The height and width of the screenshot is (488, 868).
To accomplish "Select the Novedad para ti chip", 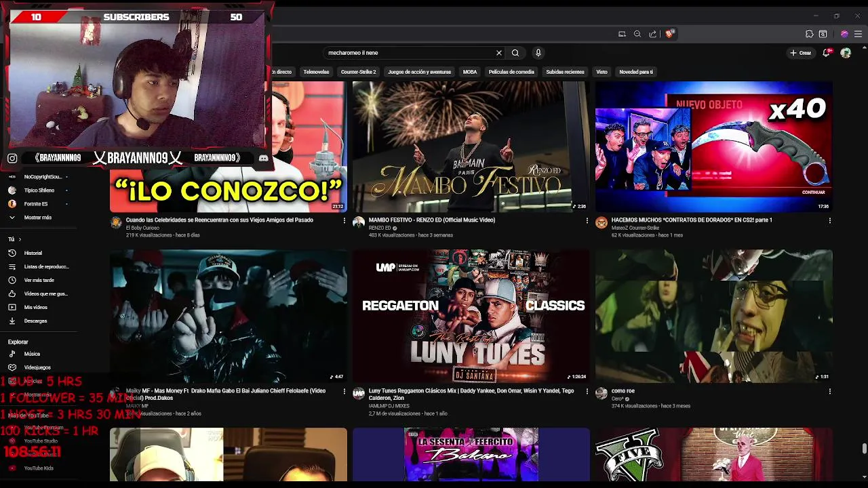I will point(636,72).
